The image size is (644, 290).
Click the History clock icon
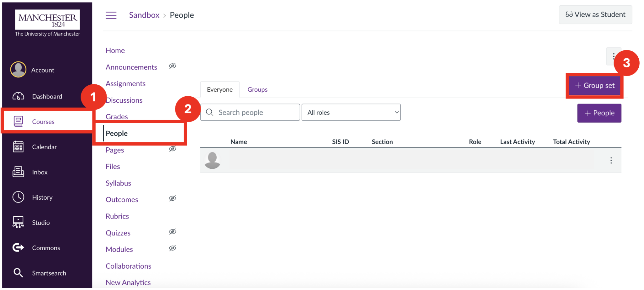coord(18,197)
